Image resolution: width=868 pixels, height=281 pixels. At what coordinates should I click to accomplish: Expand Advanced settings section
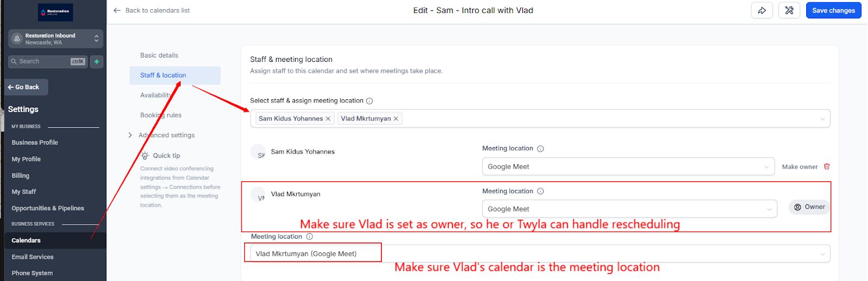pyautogui.click(x=130, y=135)
